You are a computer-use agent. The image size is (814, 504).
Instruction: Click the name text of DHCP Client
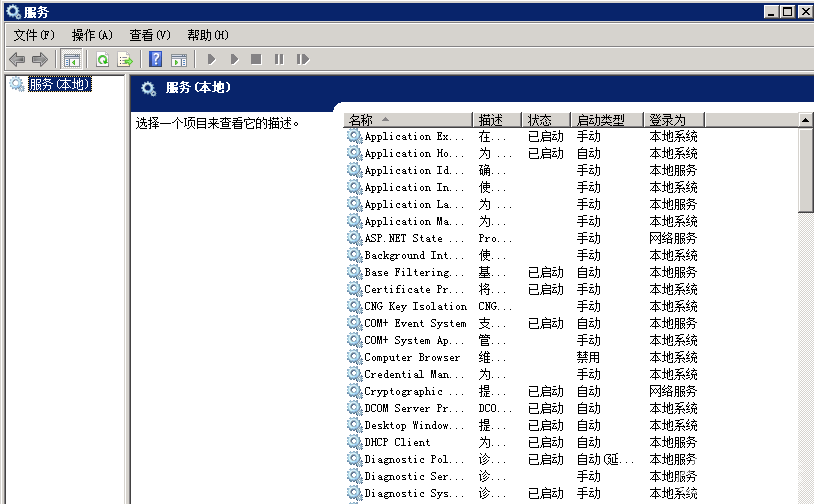click(x=397, y=442)
